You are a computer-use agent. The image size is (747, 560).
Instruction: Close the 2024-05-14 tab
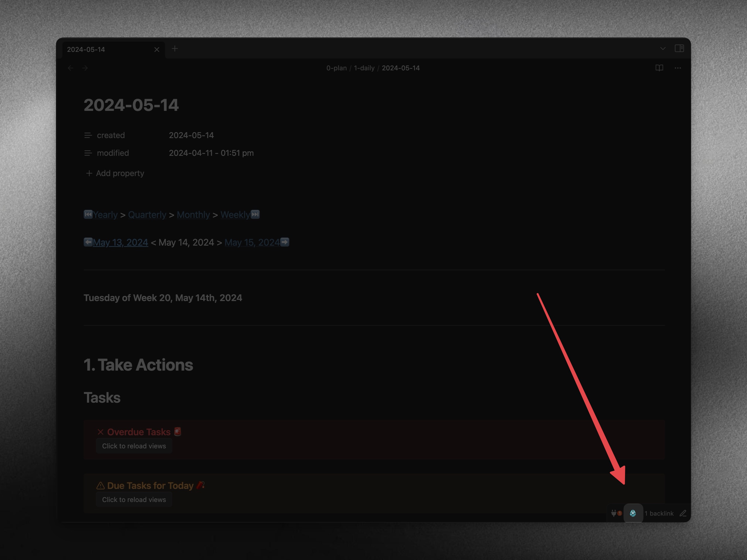157,50
